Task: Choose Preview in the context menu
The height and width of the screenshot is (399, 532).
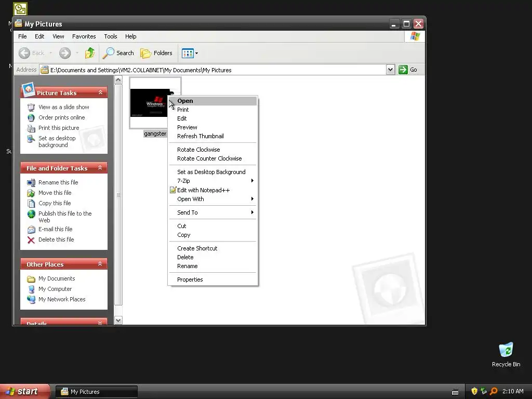Action: [212, 127]
